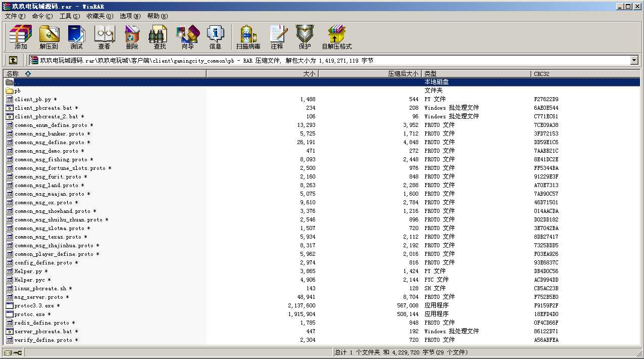Click the protoc.exe file icon
Screen dimensions: 644x359
coord(10,315)
